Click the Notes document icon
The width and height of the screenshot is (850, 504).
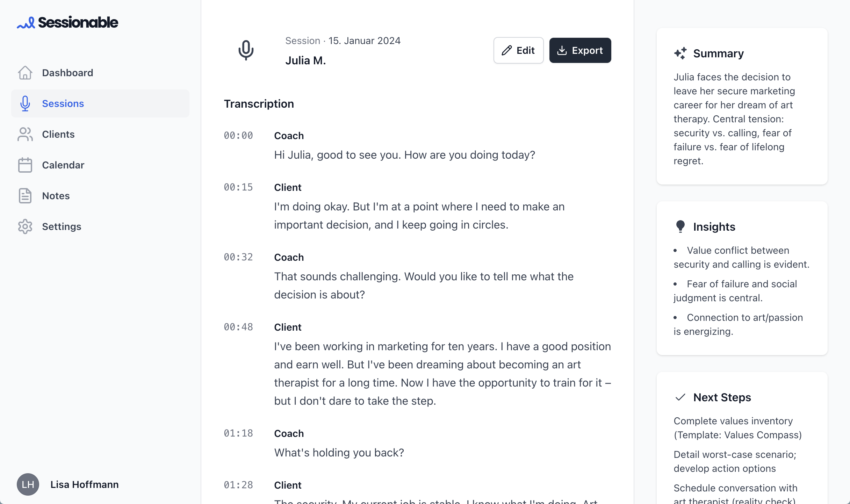(25, 196)
